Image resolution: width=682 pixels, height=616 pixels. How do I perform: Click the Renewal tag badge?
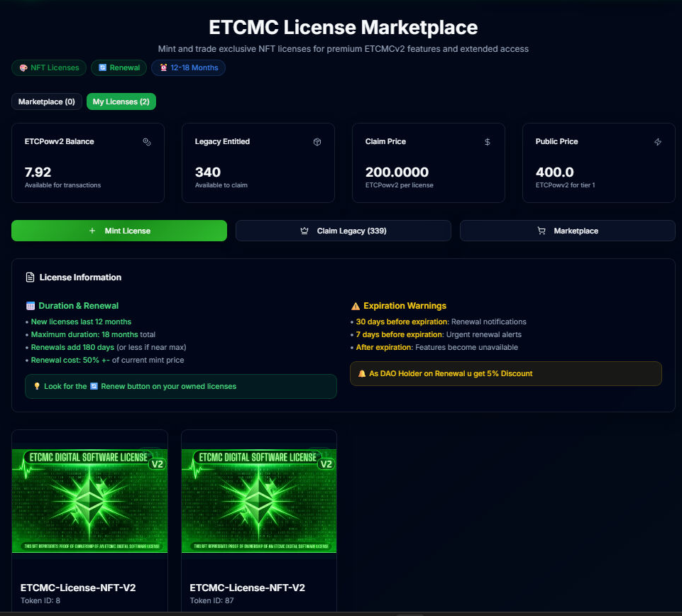coord(119,68)
